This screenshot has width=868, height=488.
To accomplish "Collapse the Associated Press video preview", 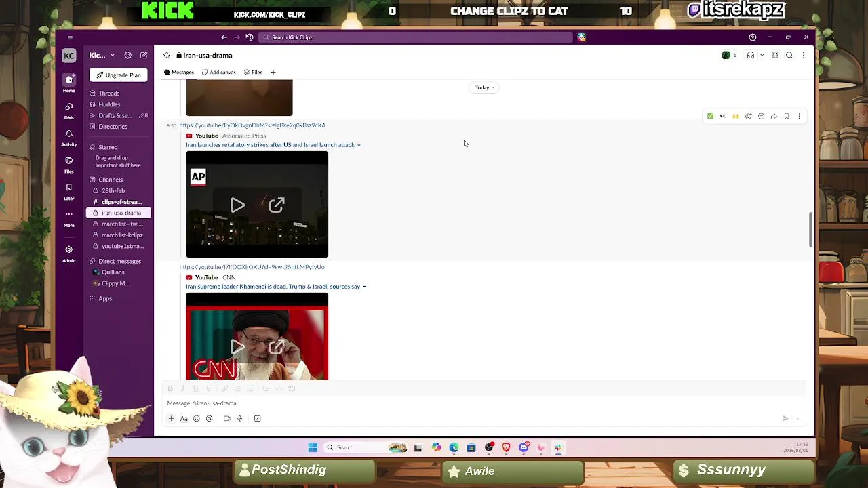I will 359,145.
